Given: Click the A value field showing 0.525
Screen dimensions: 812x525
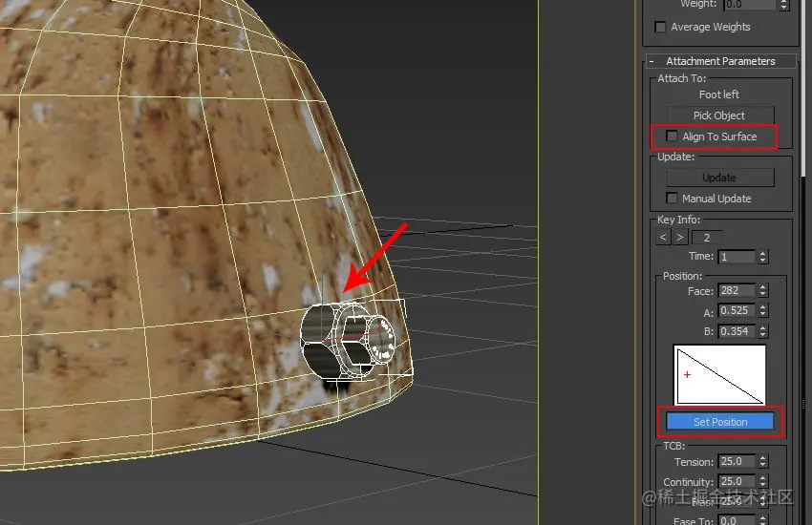Looking at the screenshot, I should pyautogui.click(x=737, y=310).
